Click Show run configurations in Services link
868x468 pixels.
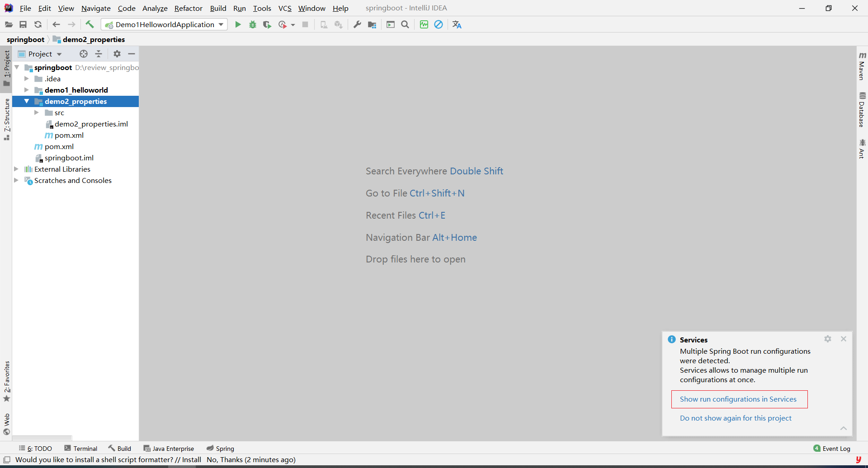738,399
